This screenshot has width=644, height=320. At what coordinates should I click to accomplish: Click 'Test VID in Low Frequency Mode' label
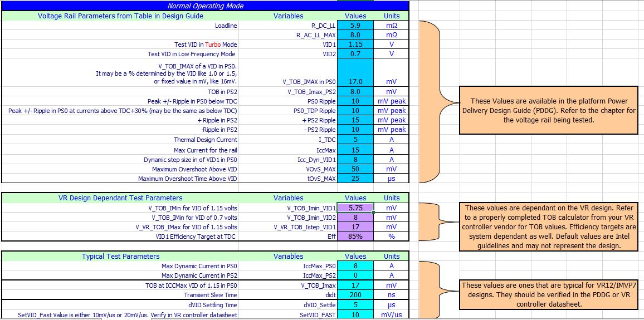192,54
